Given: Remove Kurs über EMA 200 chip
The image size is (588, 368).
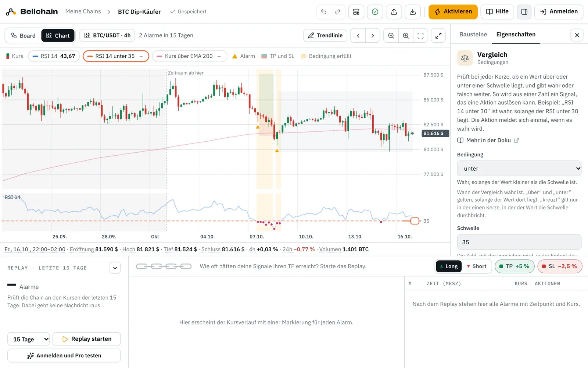Looking at the screenshot, I should click(219, 56).
